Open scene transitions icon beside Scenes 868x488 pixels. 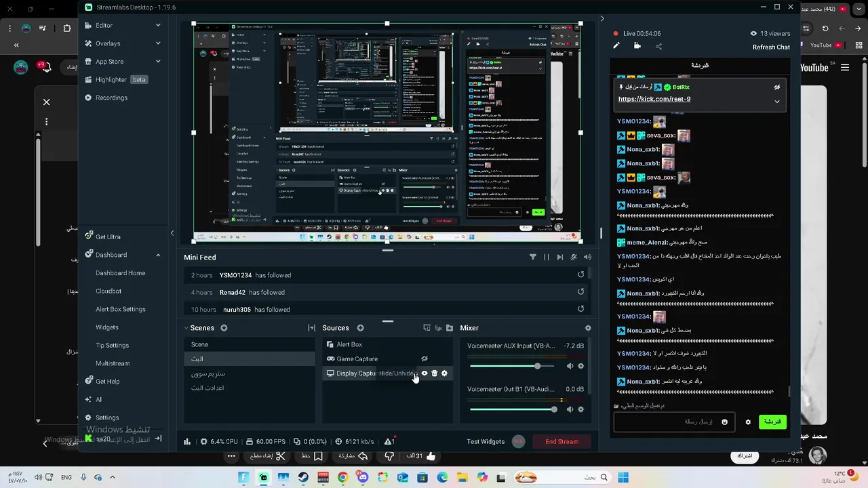(x=311, y=328)
